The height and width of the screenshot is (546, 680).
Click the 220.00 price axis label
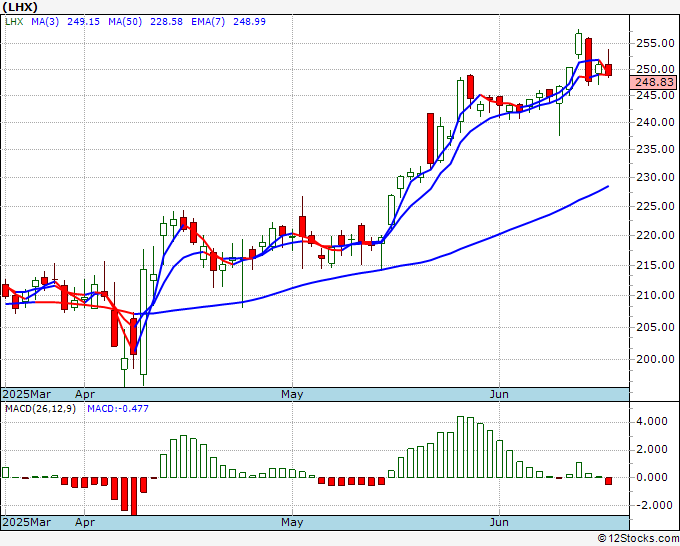655,235
